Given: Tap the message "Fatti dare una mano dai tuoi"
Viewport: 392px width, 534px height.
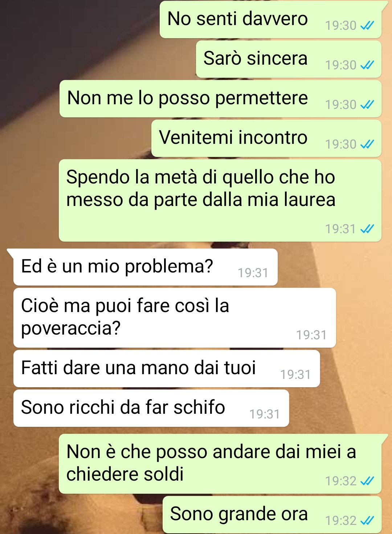Looking at the screenshot, I should 167,369.
